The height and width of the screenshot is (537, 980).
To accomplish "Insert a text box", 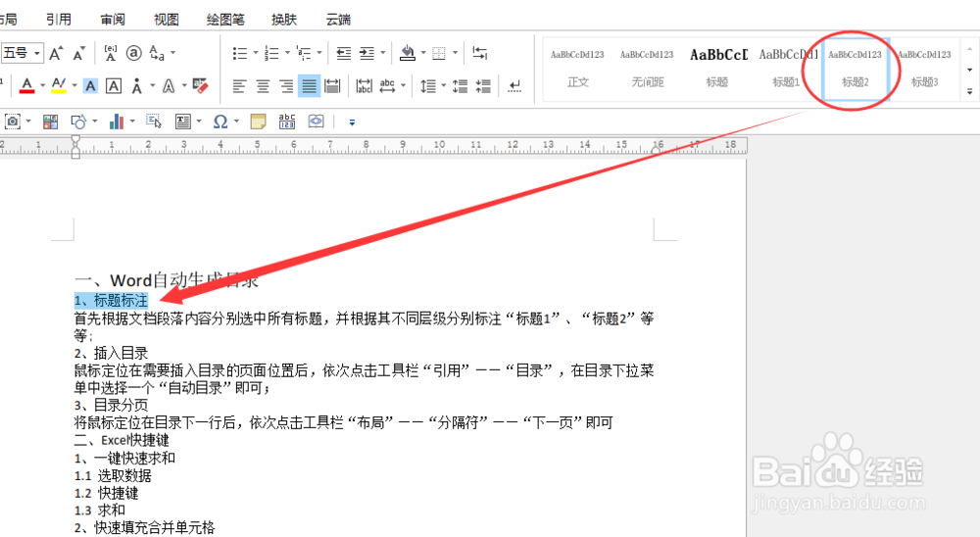I will (183, 122).
